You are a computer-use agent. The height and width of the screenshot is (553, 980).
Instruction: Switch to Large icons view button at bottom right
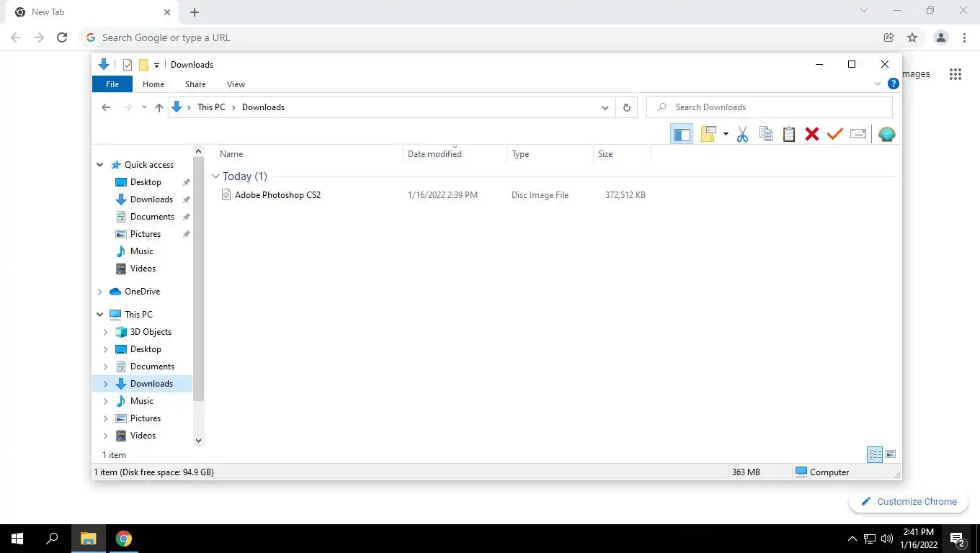point(891,454)
